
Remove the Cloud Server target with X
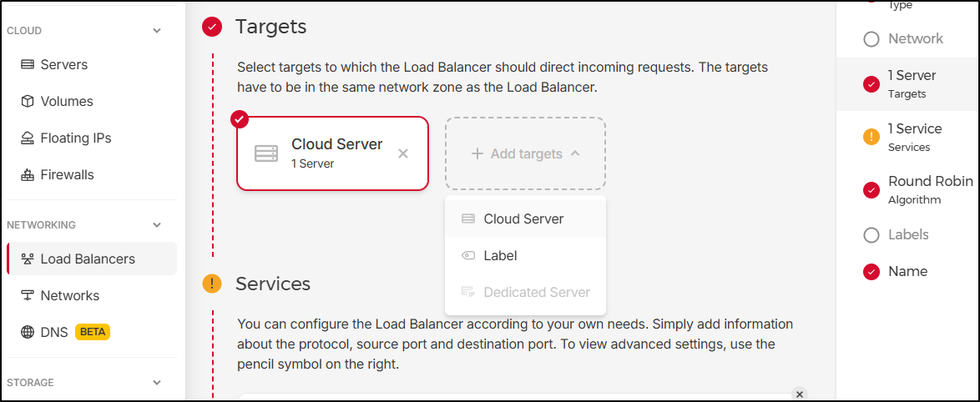[403, 153]
